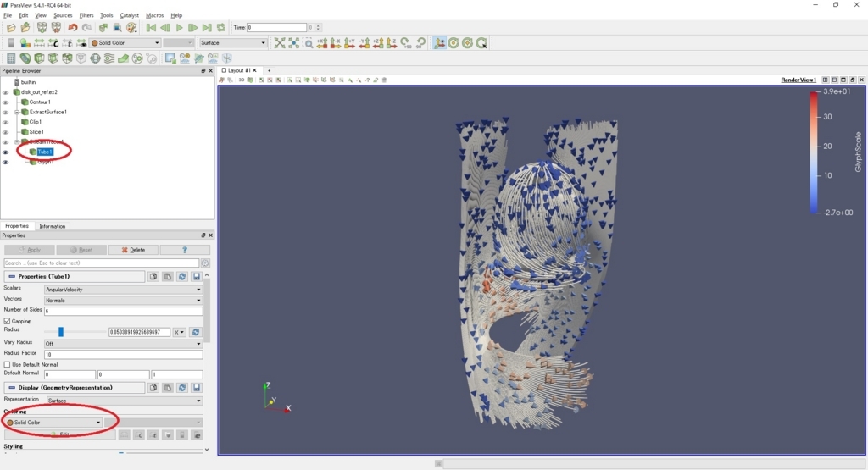The height and width of the screenshot is (470, 868).
Task: Set view direction to +Z
Action: pos(378,43)
